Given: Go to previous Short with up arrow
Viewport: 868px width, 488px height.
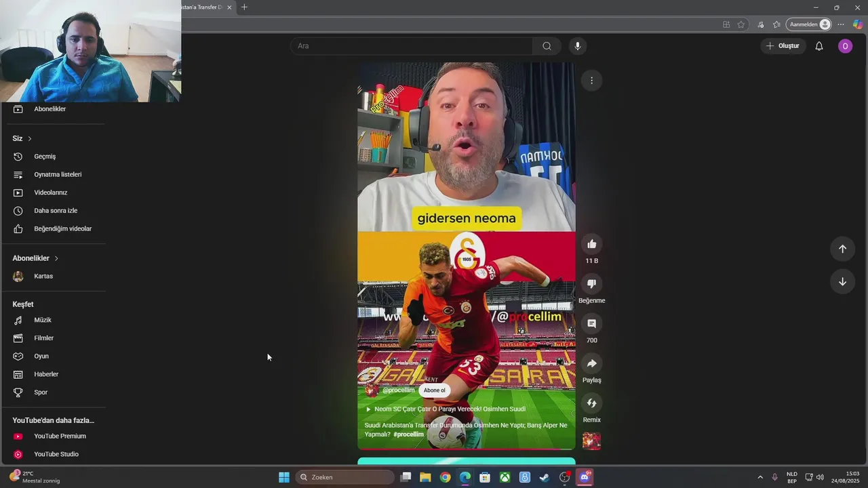Looking at the screenshot, I should point(842,249).
